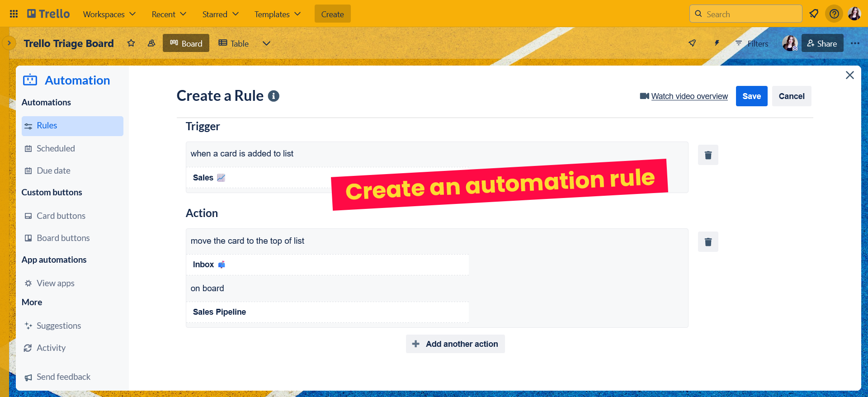Viewport: 868px width, 397px height.
Task: Close the Automation dialog
Action: click(850, 75)
